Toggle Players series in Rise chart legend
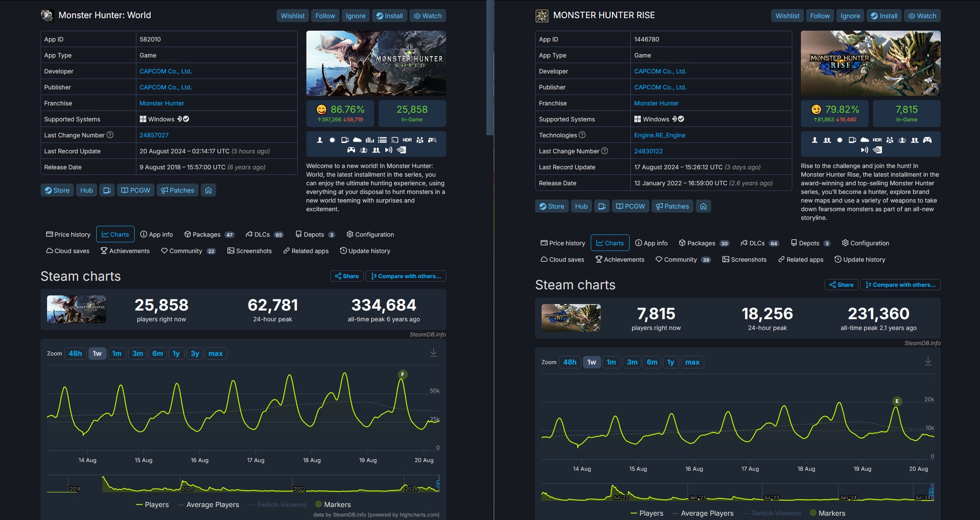Viewport: 980px width, 520px height. coord(647,513)
